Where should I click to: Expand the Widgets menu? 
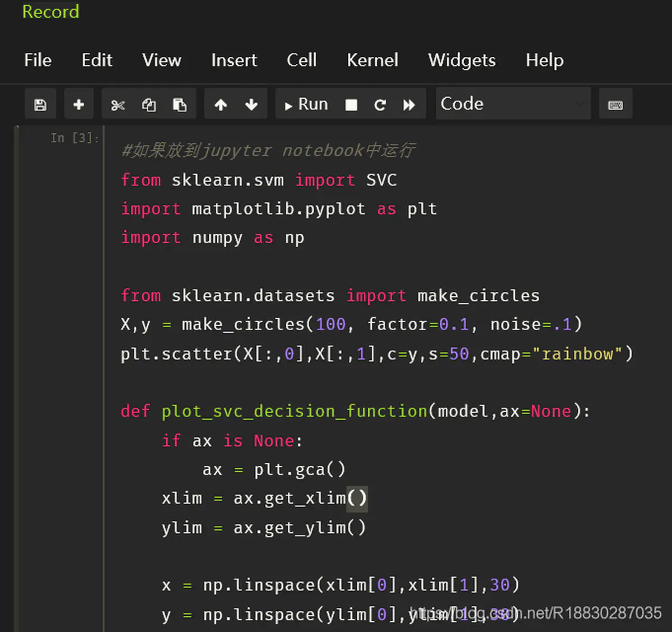point(462,60)
